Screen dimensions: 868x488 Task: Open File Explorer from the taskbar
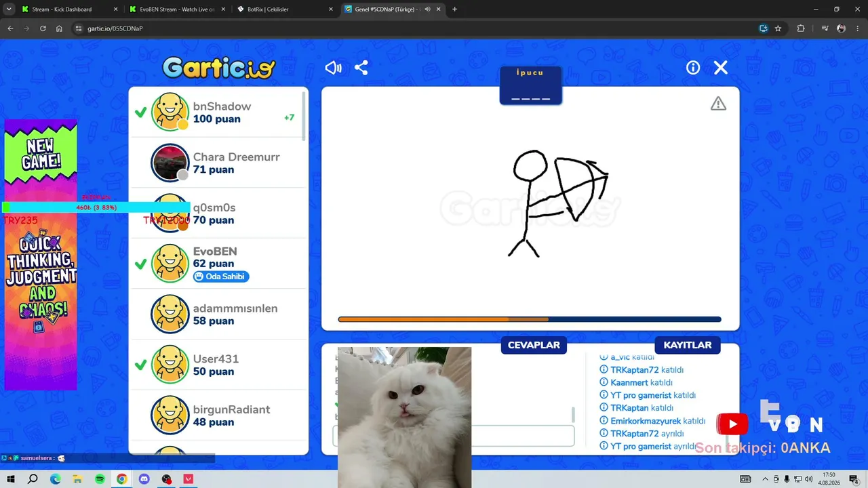coord(77,479)
